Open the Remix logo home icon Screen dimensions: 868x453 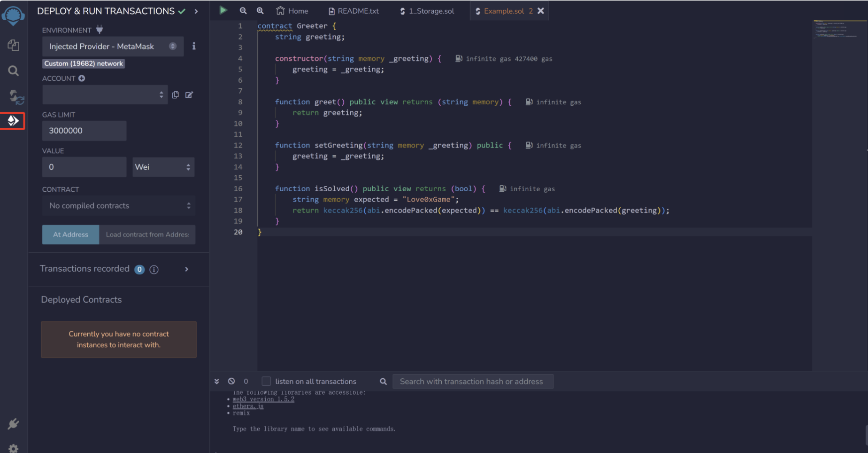click(13, 15)
